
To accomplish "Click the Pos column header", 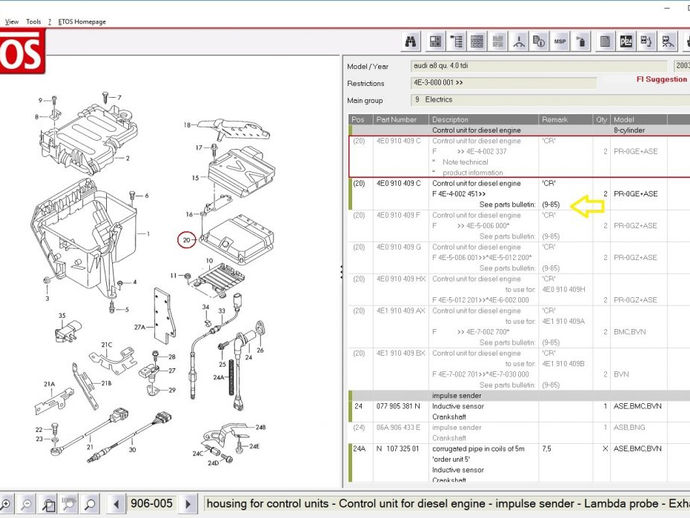I will pos(361,119).
